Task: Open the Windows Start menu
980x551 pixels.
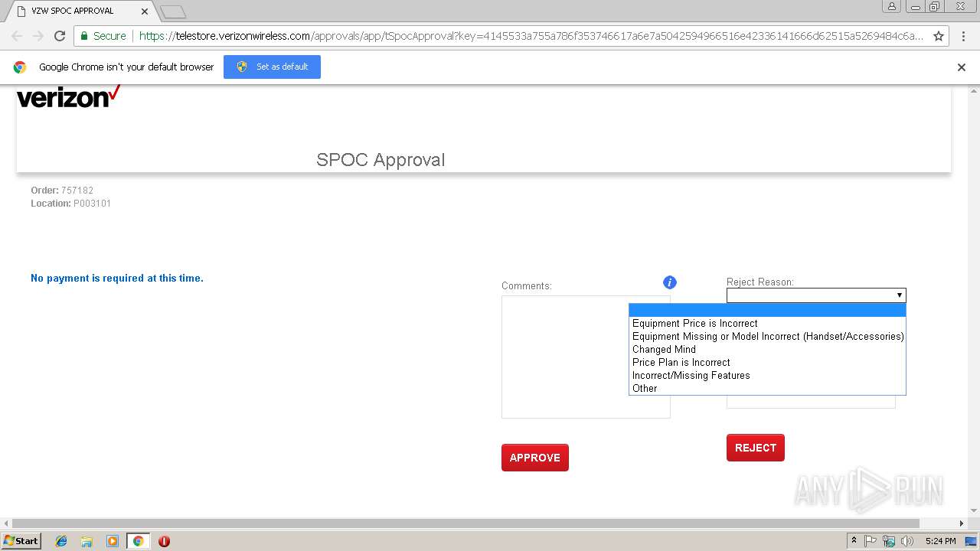Action: [21, 541]
